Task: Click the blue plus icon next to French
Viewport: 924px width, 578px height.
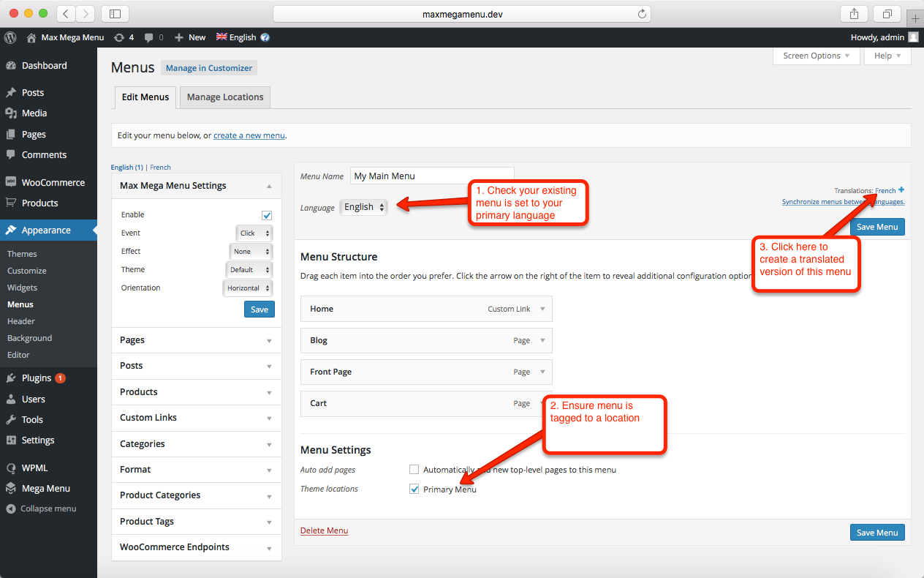Action: (x=901, y=190)
